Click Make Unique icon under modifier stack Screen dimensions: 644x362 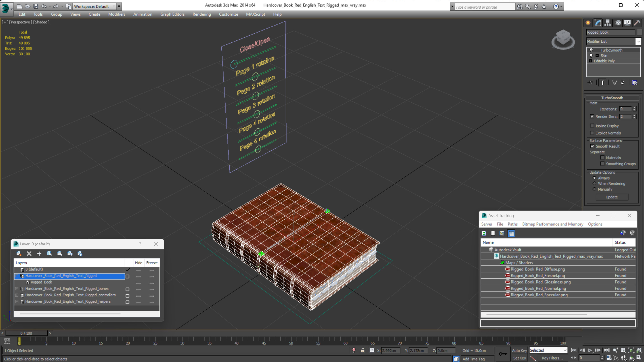[x=614, y=83]
